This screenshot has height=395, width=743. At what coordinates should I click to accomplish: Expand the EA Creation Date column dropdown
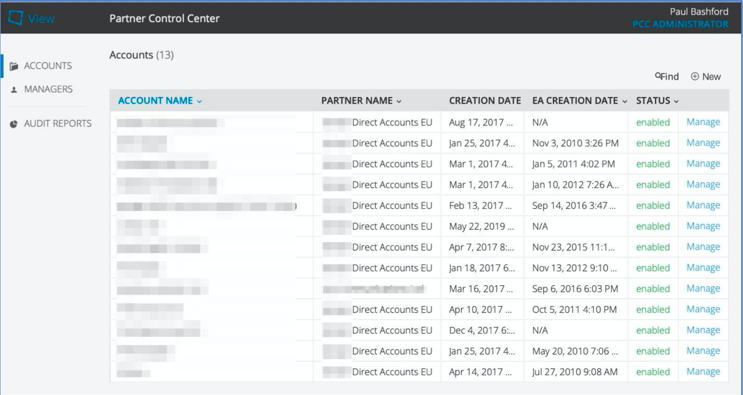(625, 101)
